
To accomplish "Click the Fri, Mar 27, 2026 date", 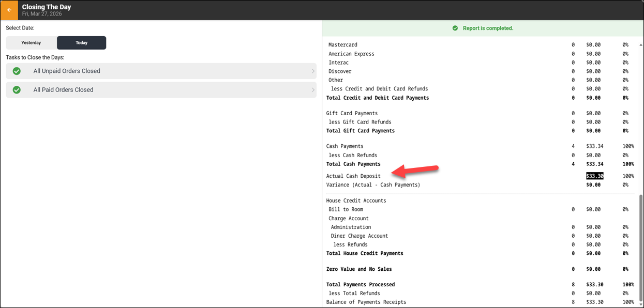I will 42,14.
